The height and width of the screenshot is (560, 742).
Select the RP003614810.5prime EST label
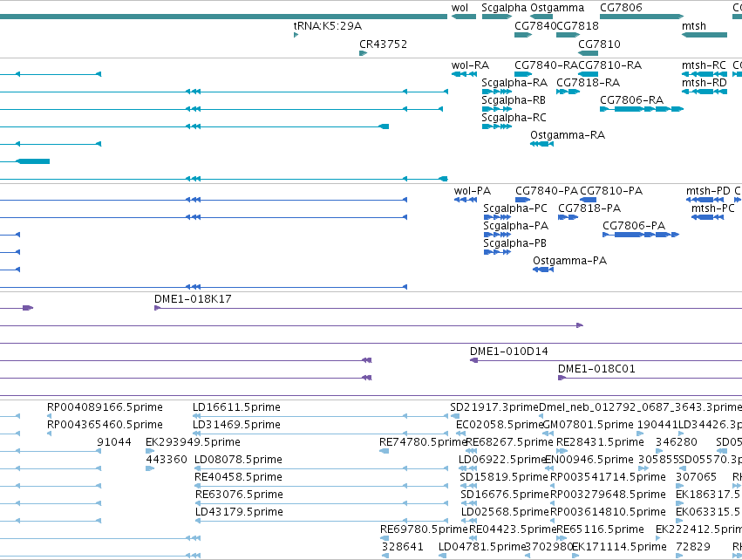pyautogui.click(x=608, y=512)
